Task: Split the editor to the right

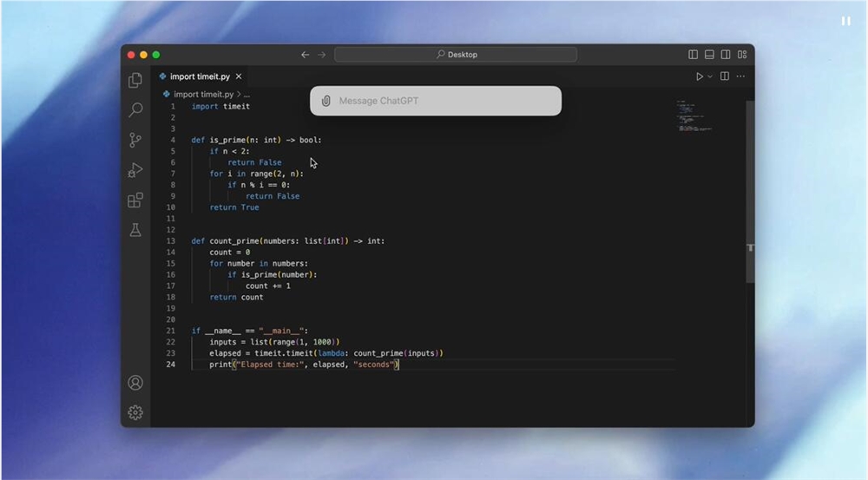Action: coord(724,76)
